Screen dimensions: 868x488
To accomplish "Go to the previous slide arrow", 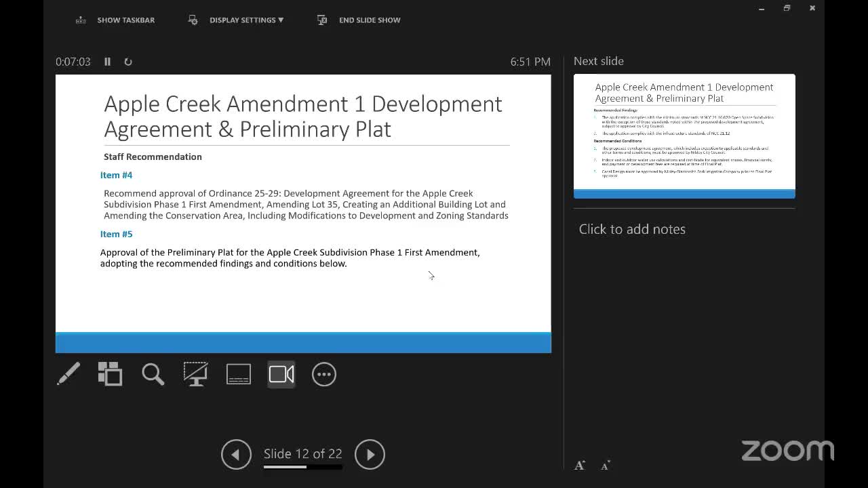I will pos(236,455).
